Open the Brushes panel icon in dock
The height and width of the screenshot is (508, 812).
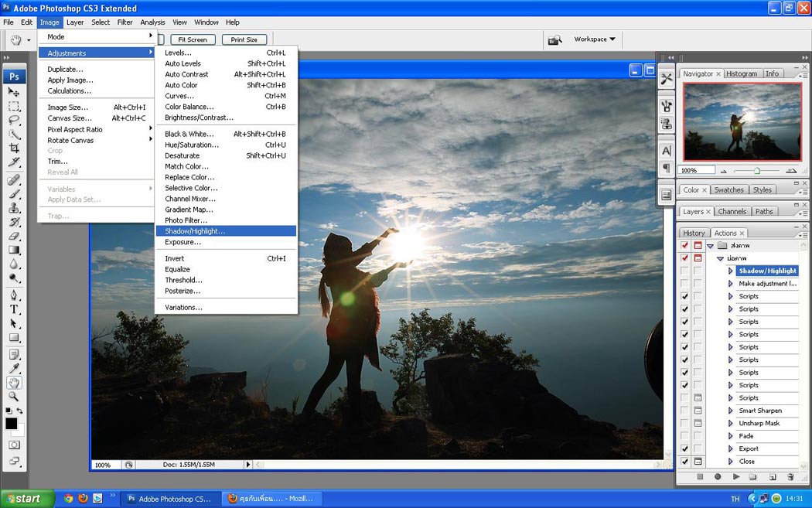coord(667,106)
